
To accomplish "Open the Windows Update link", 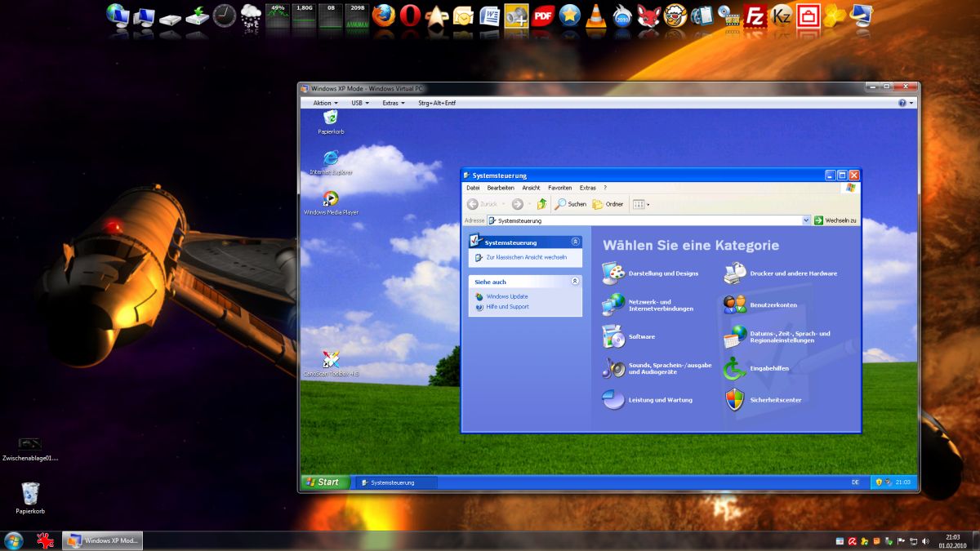I will pyautogui.click(x=507, y=296).
